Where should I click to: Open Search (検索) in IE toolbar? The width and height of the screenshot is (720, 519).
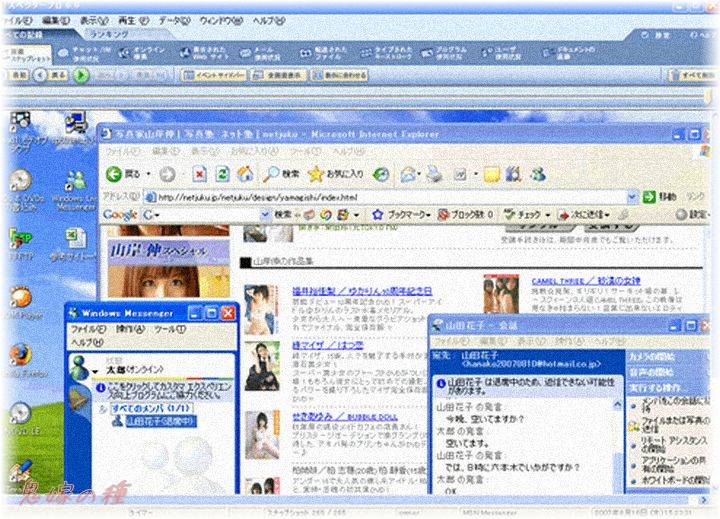pos(281,173)
